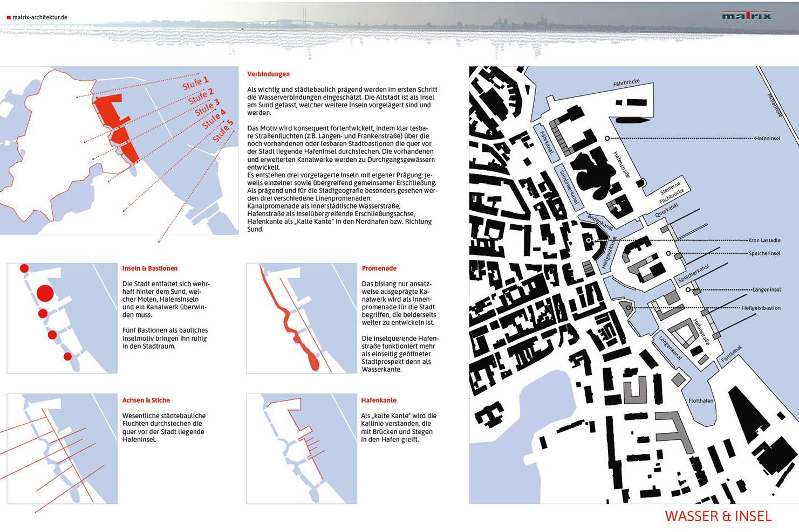Open the Stufen overview map diagram
Screen dimensions: 799x532
[x=119, y=150]
